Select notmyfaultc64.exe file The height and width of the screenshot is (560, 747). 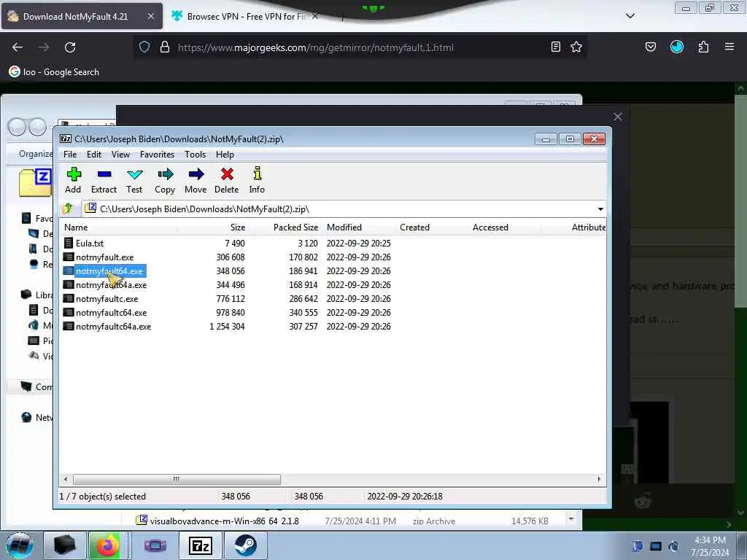tap(111, 313)
